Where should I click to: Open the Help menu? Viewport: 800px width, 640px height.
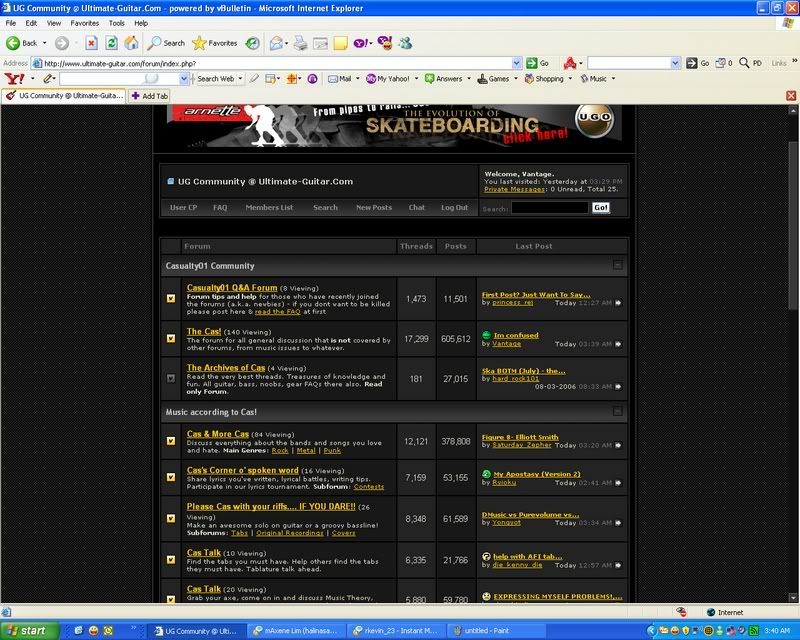click(141, 23)
